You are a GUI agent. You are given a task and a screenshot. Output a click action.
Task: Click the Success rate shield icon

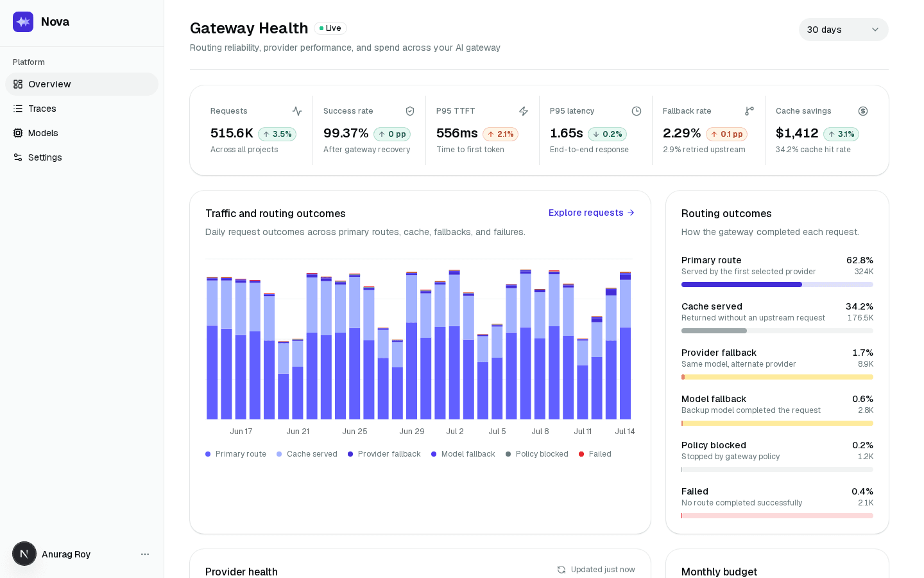pyautogui.click(x=410, y=111)
